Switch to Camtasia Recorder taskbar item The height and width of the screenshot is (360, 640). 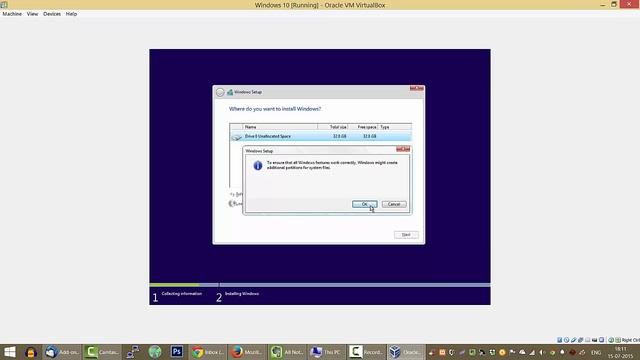click(366, 352)
